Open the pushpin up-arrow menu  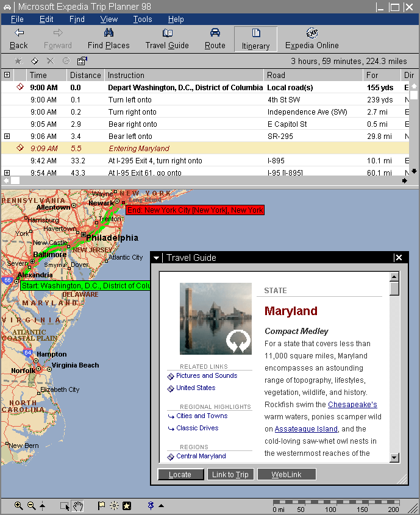(x=162, y=506)
